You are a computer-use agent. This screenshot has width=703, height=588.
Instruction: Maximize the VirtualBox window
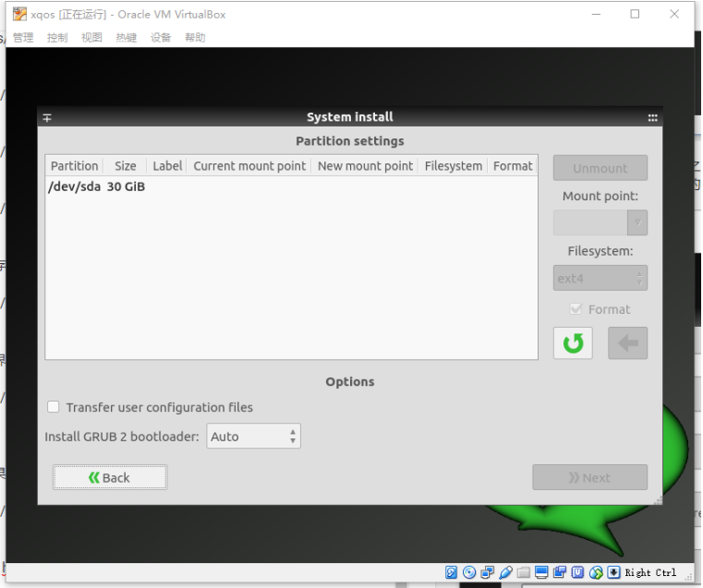(635, 15)
